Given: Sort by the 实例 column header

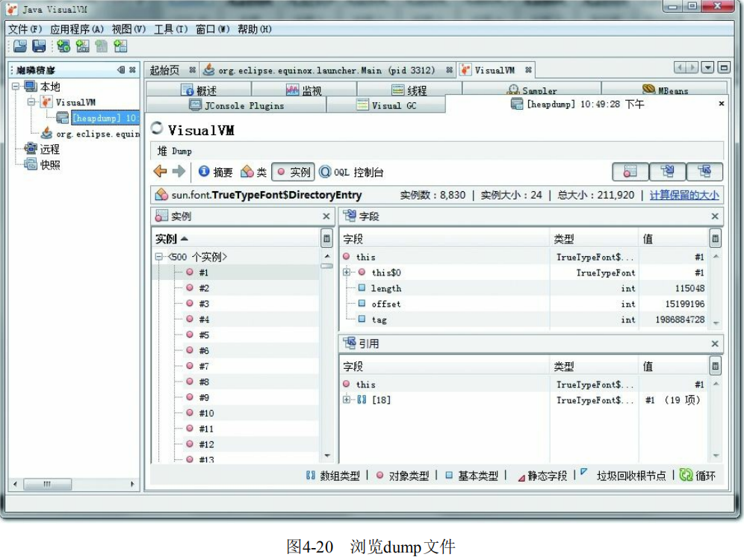Looking at the screenshot, I should (x=236, y=238).
